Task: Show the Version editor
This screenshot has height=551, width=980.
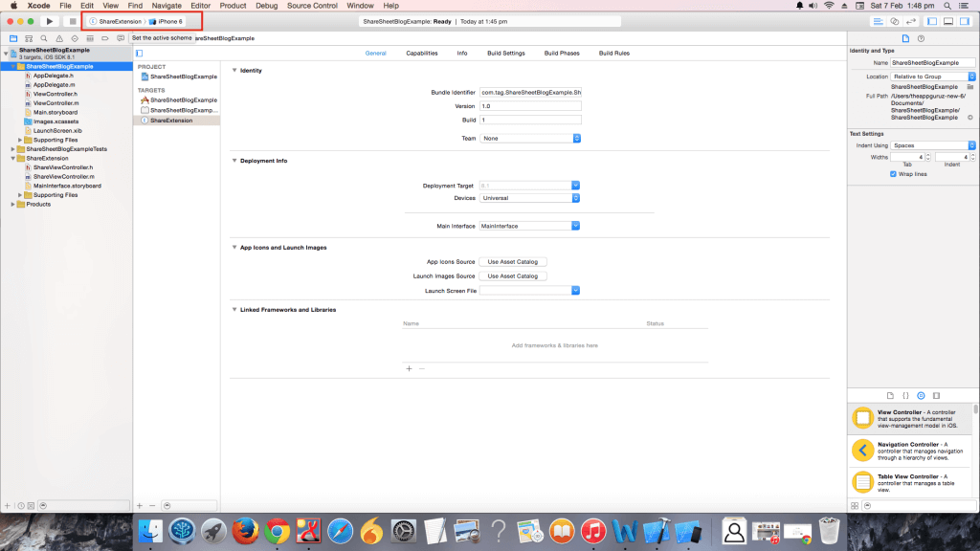Action: click(x=911, y=21)
